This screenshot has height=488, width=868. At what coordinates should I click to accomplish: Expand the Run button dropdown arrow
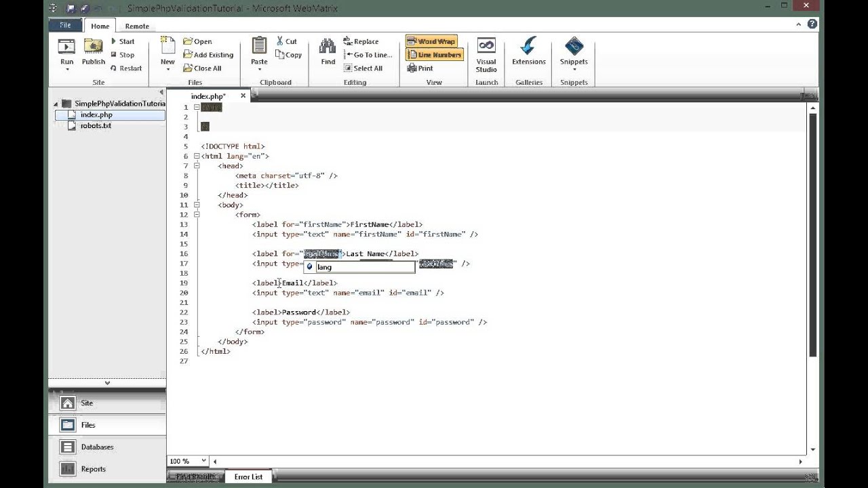[x=66, y=69]
